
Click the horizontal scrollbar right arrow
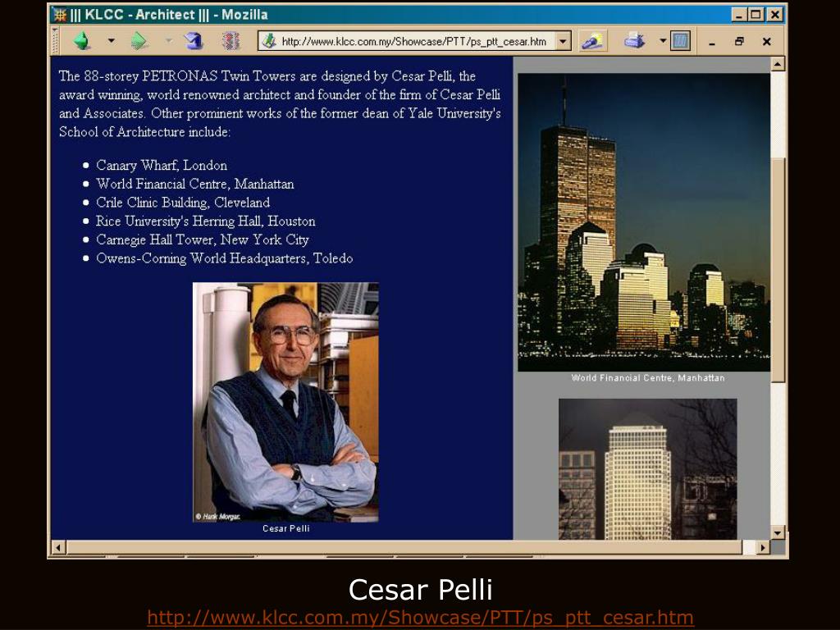[762, 547]
